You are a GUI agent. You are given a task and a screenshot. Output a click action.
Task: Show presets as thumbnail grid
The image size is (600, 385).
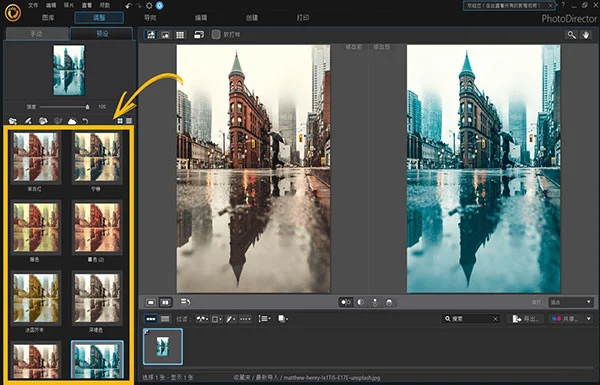pos(120,121)
